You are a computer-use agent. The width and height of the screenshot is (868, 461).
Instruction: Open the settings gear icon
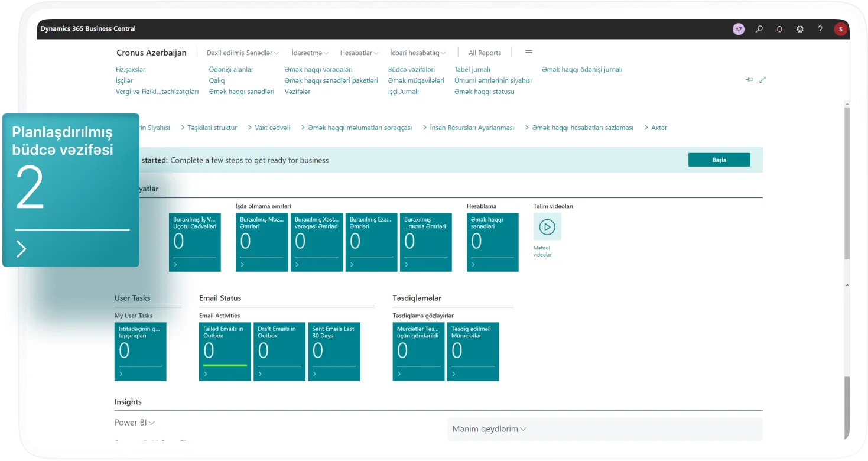click(799, 29)
